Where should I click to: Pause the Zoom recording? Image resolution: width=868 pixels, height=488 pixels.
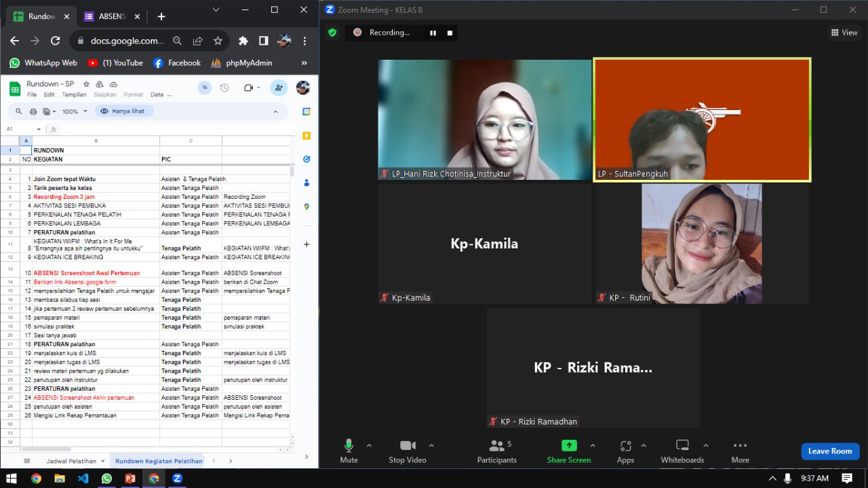pos(433,33)
